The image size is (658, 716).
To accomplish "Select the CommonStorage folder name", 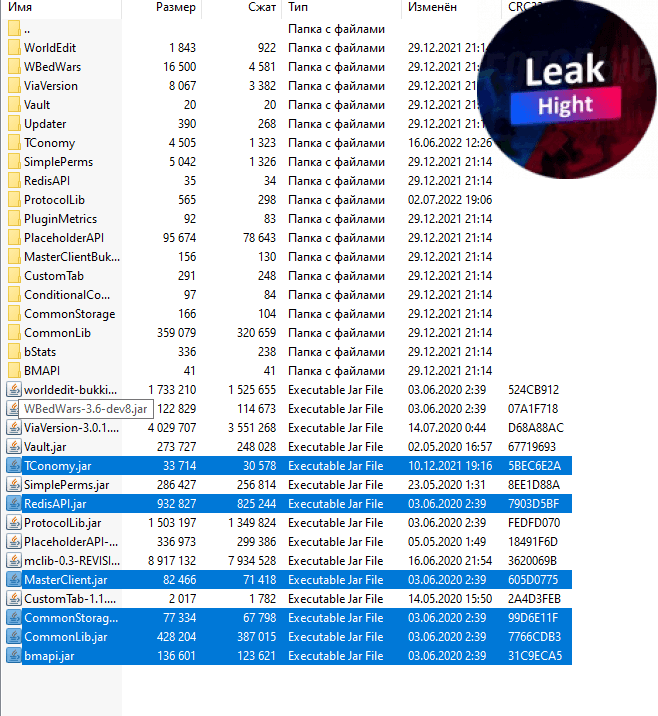I will coord(69,314).
